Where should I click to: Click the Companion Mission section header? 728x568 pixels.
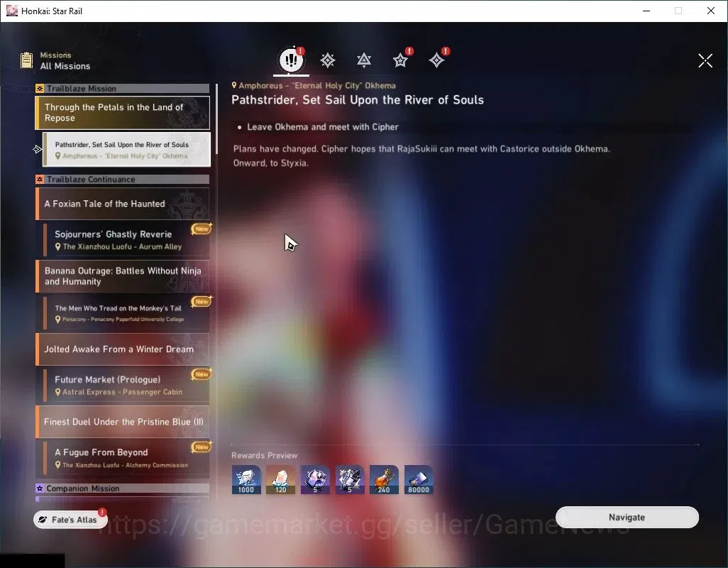(x=123, y=488)
